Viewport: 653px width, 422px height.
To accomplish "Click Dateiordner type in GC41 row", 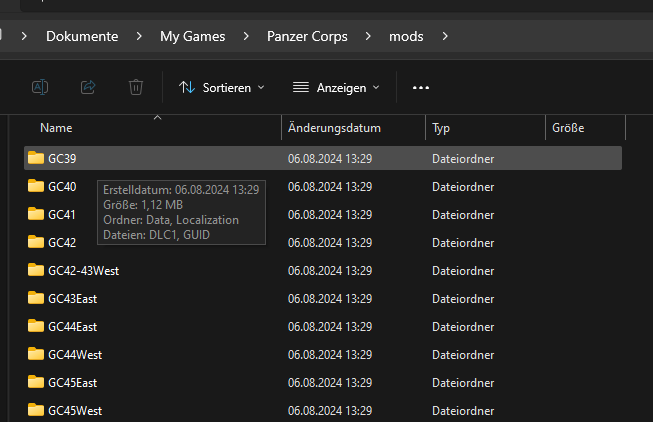I will 463,215.
